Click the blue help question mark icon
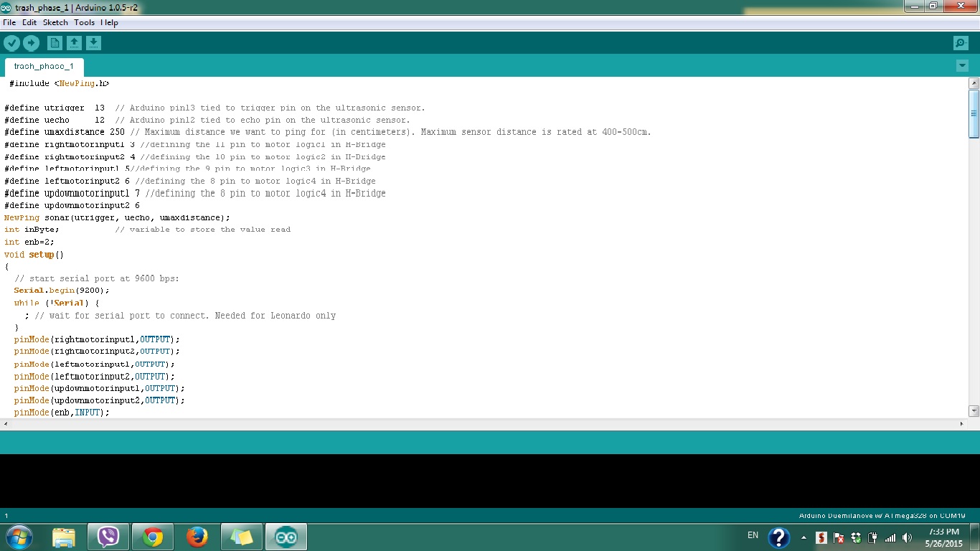This screenshot has height=551, width=980. pos(779,537)
